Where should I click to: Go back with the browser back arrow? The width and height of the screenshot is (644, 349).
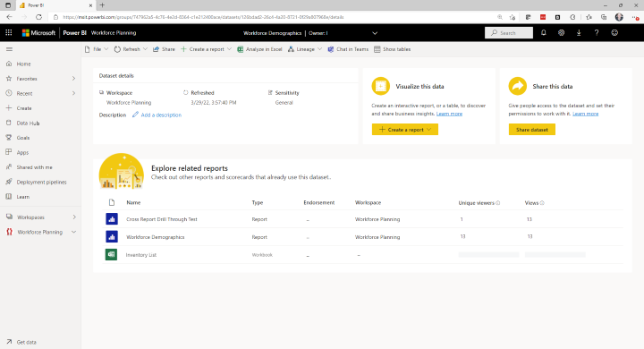pyautogui.click(x=10, y=17)
